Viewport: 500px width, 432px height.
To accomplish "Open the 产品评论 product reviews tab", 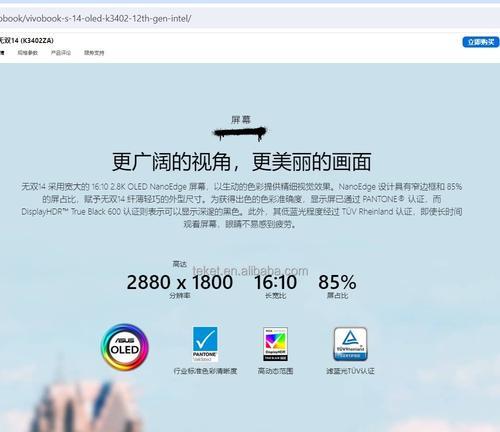I will coord(61,53).
